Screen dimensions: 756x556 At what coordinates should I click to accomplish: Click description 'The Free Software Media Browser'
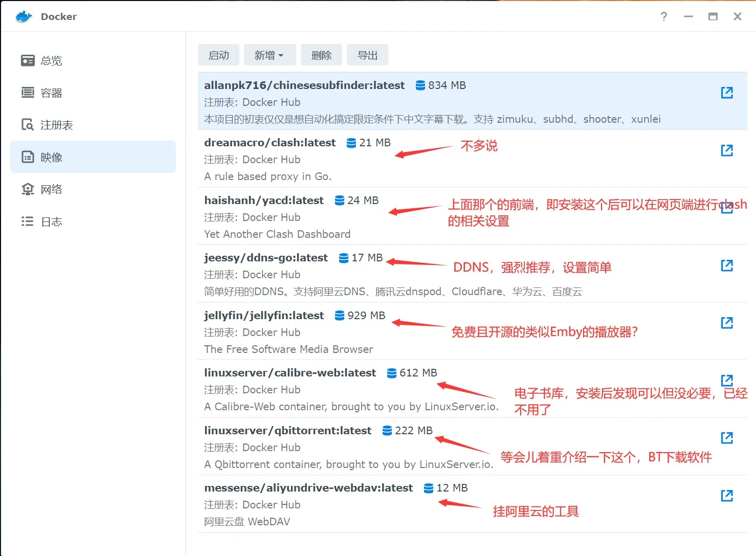click(x=288, y=349)
